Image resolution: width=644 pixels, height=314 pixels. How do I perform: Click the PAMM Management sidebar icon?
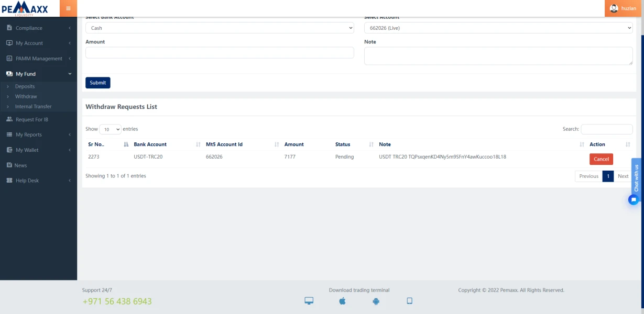click(9, 59)
